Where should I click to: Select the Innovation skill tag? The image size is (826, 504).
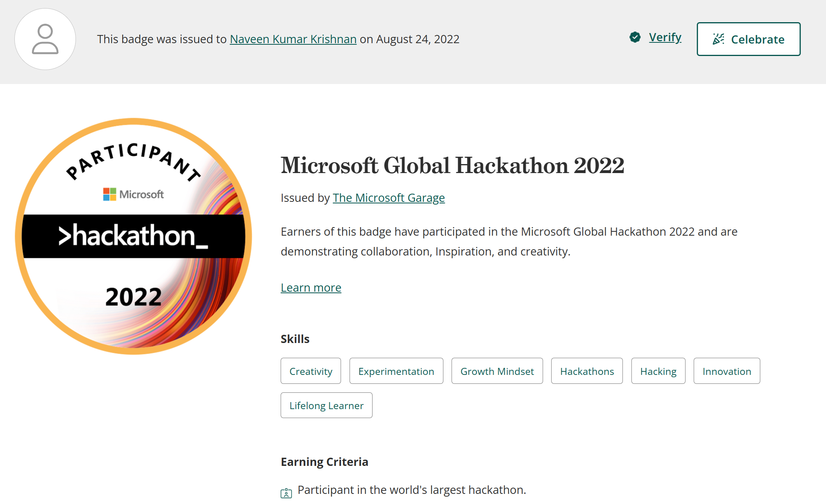point(727,371)
